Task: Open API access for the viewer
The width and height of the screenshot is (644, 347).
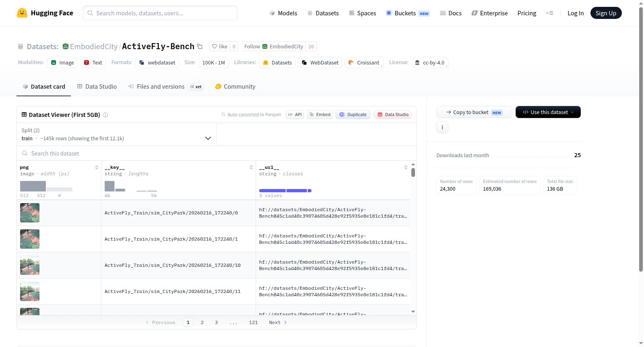Action: 295,114
